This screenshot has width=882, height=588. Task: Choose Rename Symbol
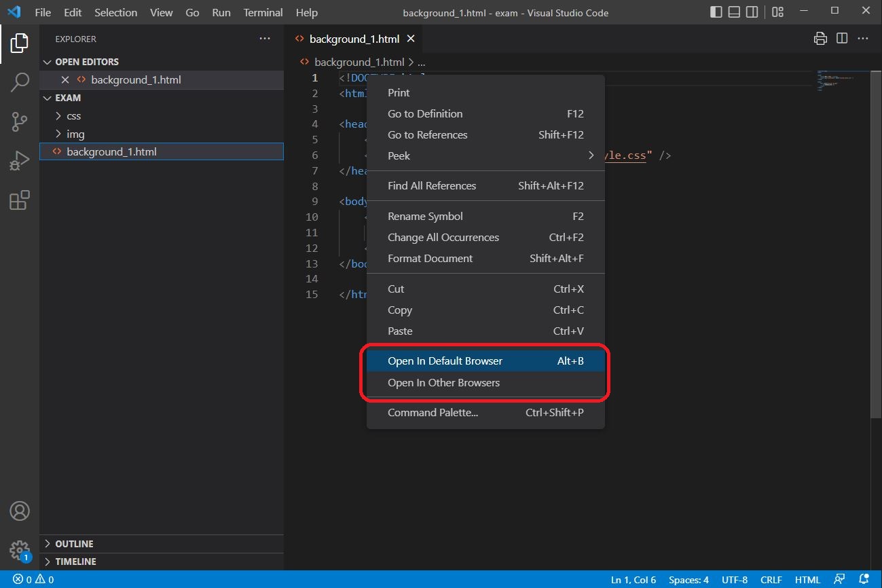pos(485,216)
